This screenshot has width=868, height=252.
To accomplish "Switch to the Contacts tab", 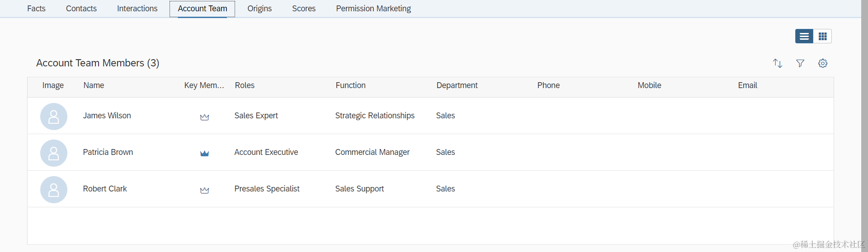I will point(81,9).
